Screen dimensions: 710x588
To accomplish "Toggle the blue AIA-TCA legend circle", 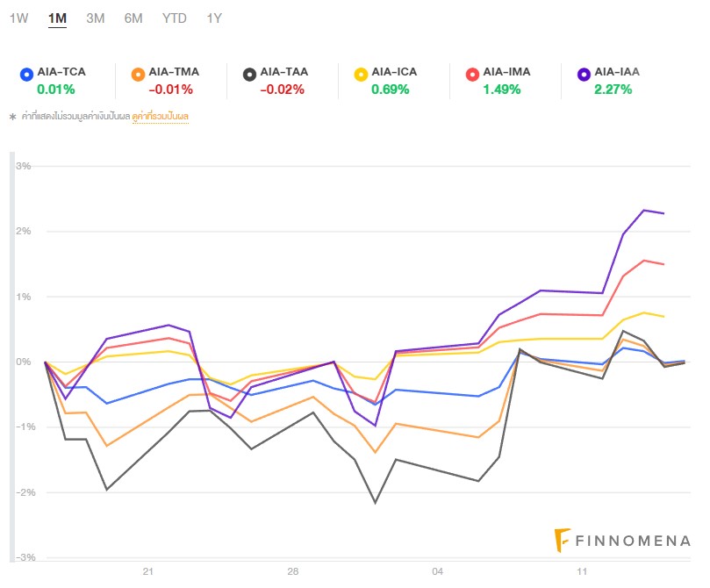I will (x=26, y=74).
